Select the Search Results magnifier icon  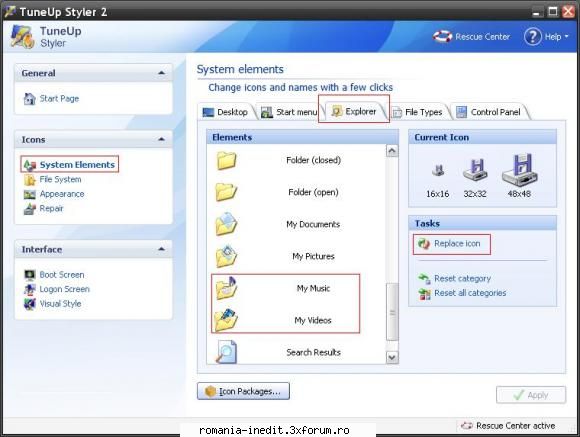(x=226, y=352)
